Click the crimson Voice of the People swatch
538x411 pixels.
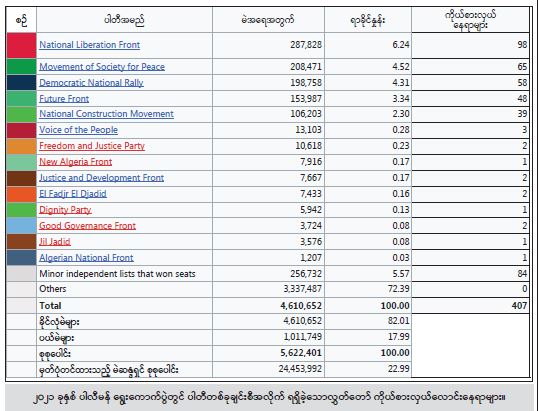pyautogui.click(x=21, y=130)
